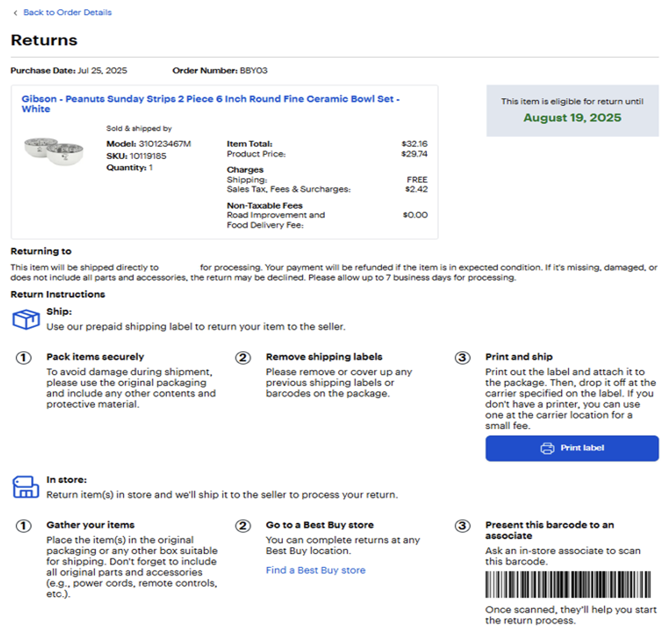Click the sales tax amount $2.42

(x=416, y=189)
